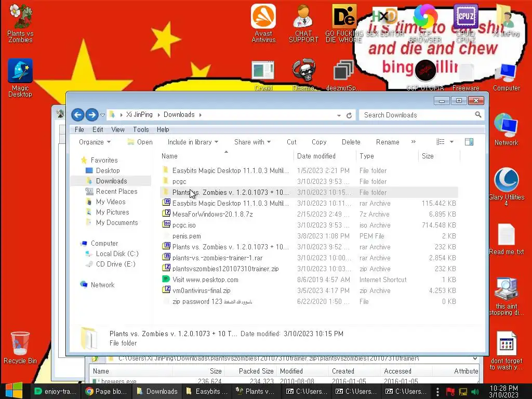
Task: Select plants-vs.-zombies-trainer-1.rar file
Action: [309, 258]
